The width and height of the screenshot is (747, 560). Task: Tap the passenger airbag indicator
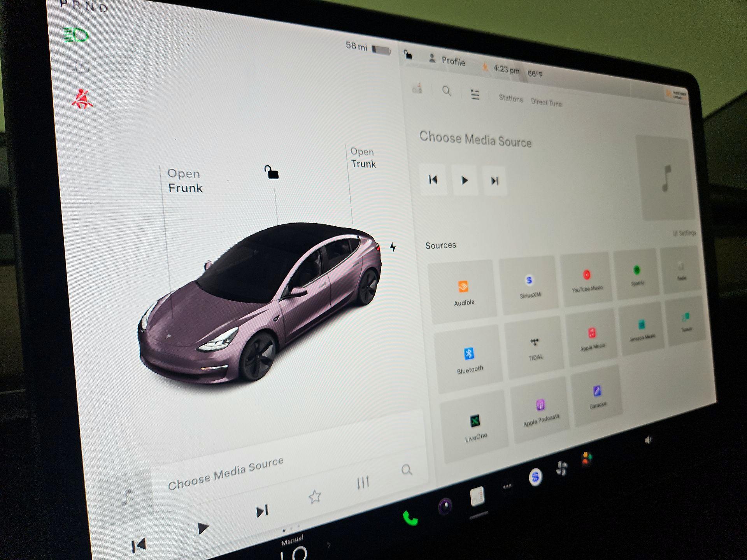676,94
